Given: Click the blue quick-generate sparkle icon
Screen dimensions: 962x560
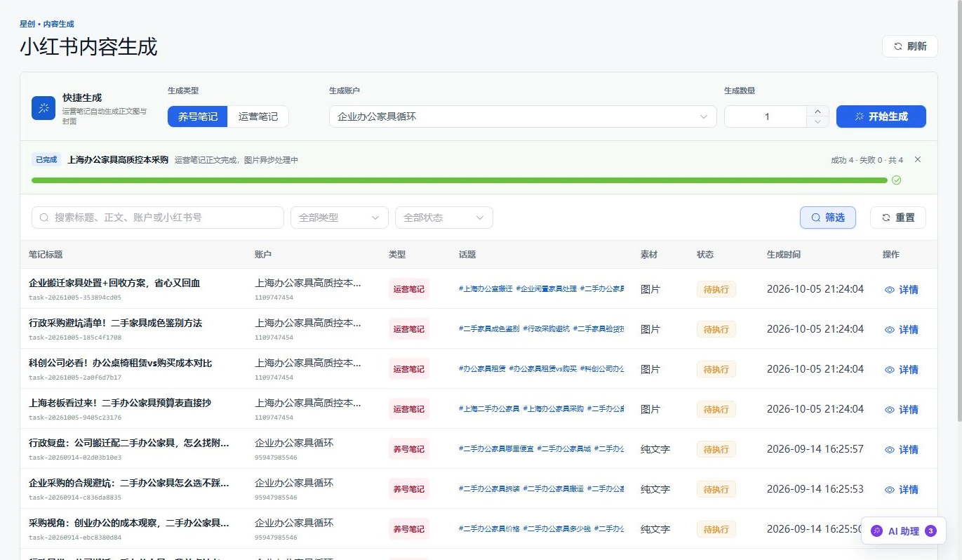Looking at the screenshot, I should tap(44, 108).
